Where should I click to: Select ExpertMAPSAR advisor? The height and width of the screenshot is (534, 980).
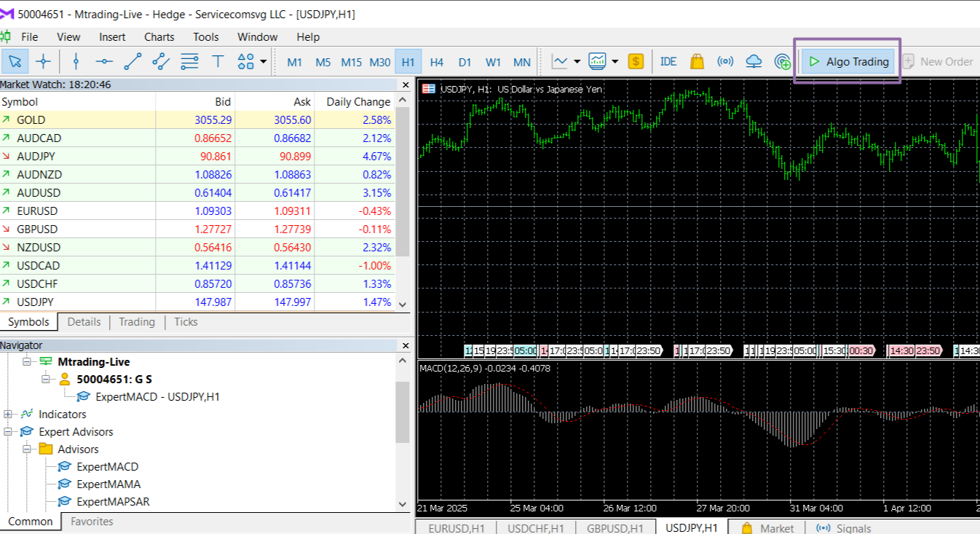coord(113,501)
